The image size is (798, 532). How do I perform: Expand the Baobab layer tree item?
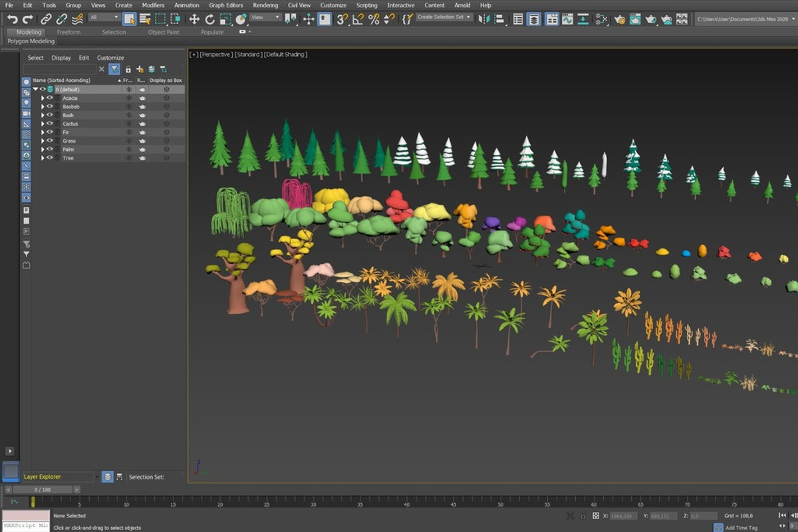43,107
